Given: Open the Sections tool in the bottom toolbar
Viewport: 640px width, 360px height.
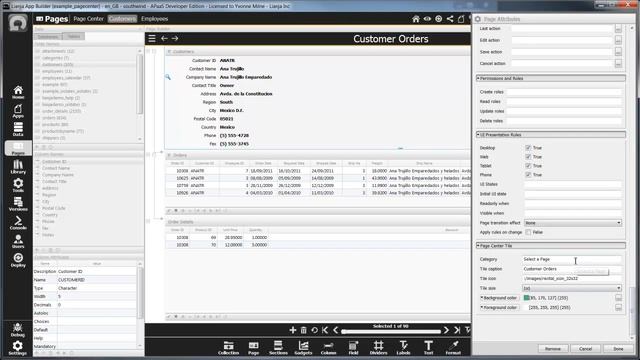Looking at the screenshot, I should click(x=278, y=347).
